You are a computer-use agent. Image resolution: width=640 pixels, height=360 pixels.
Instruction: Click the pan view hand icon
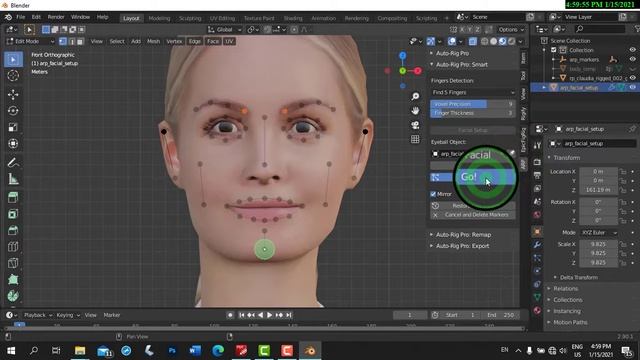coord(415,111)
